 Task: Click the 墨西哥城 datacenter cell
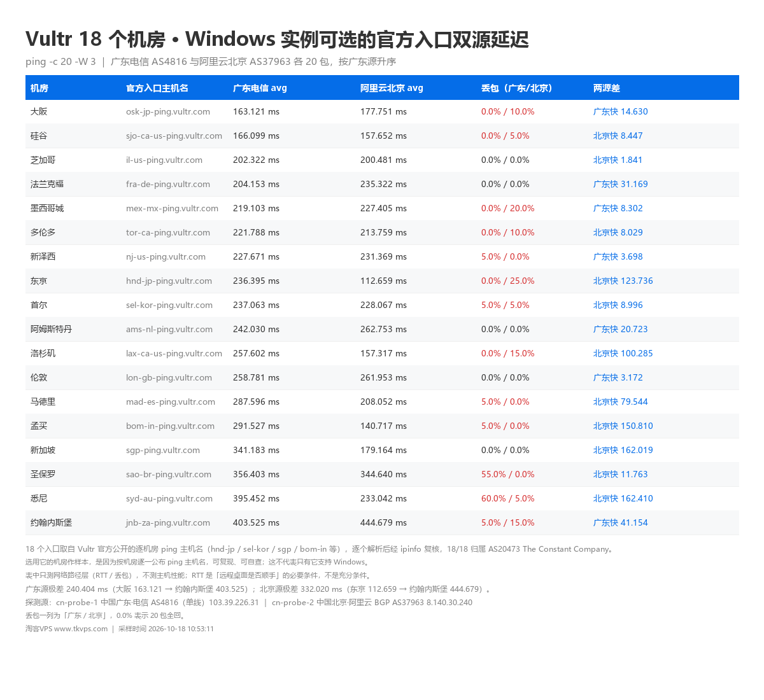coord(47,208)
